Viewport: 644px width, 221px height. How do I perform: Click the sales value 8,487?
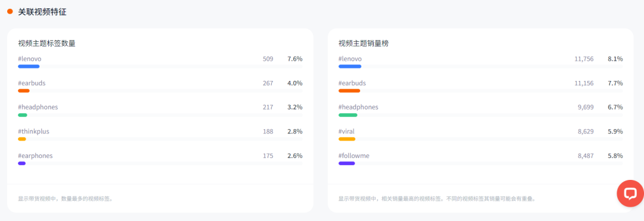tap(586, 156)
